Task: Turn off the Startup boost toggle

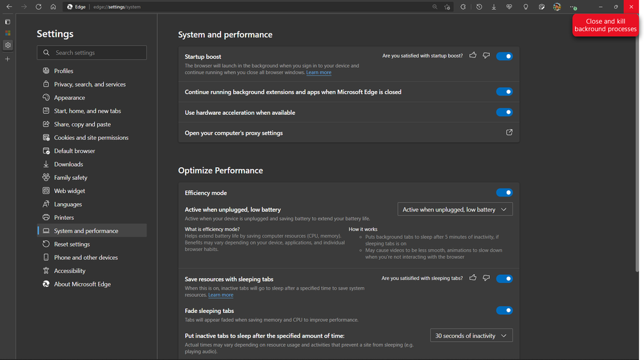Action: tap(504, 56)
